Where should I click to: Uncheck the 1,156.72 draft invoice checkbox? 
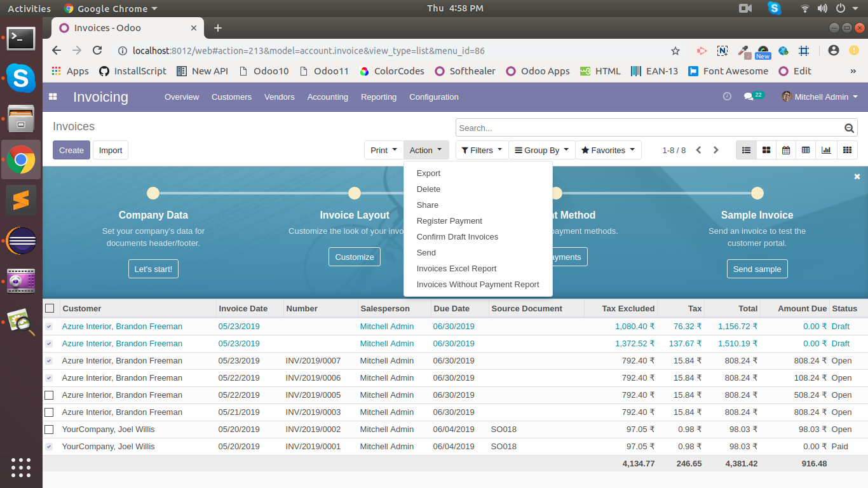click(50, 326)
